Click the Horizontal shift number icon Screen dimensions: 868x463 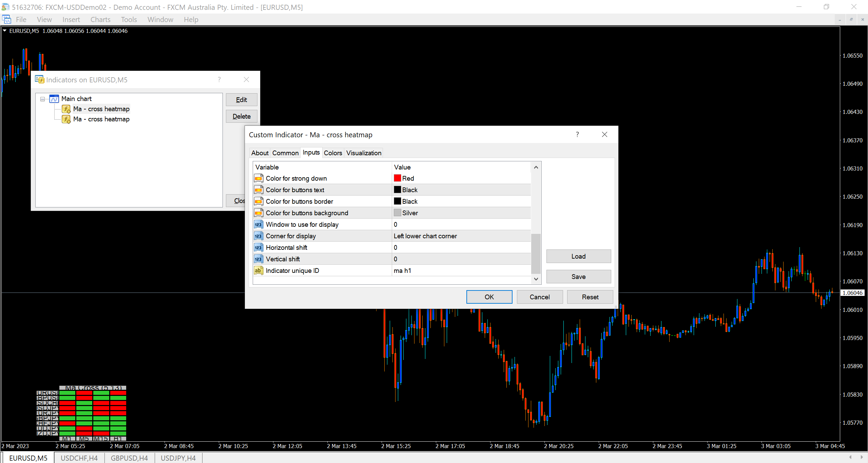coord(258,247)
